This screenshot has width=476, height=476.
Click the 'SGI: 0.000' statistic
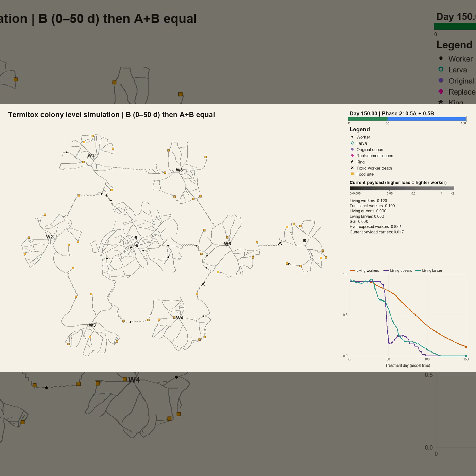tap(359, 221)
